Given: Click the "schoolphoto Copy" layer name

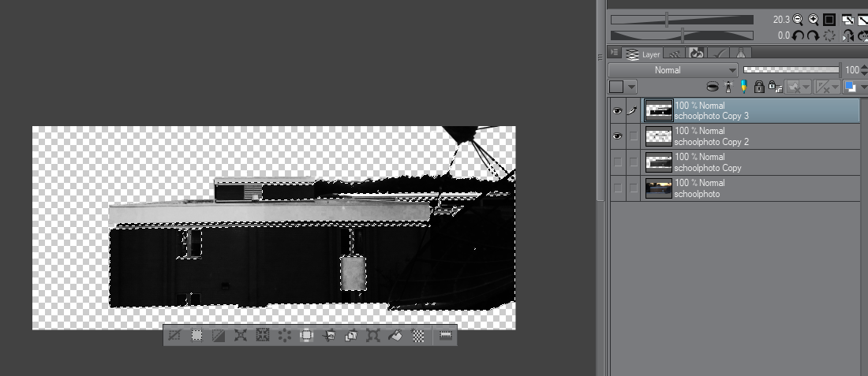Looking at the screenshot, I should point(708,168).
